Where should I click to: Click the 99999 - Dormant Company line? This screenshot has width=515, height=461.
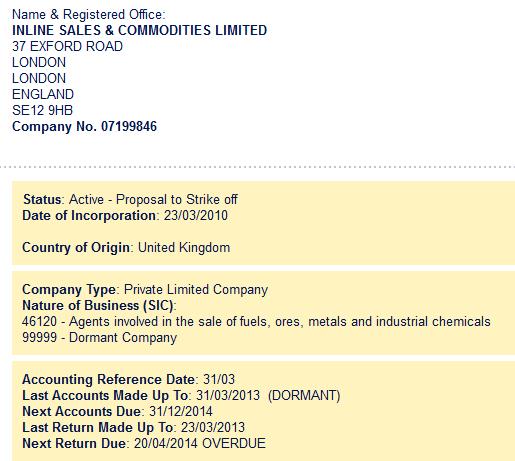(x=99, y=338)
